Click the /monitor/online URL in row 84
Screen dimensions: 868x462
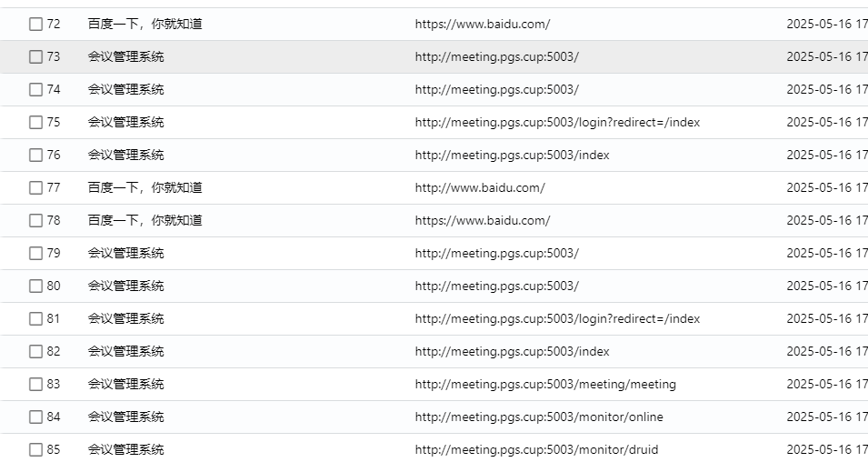[539, 416]
